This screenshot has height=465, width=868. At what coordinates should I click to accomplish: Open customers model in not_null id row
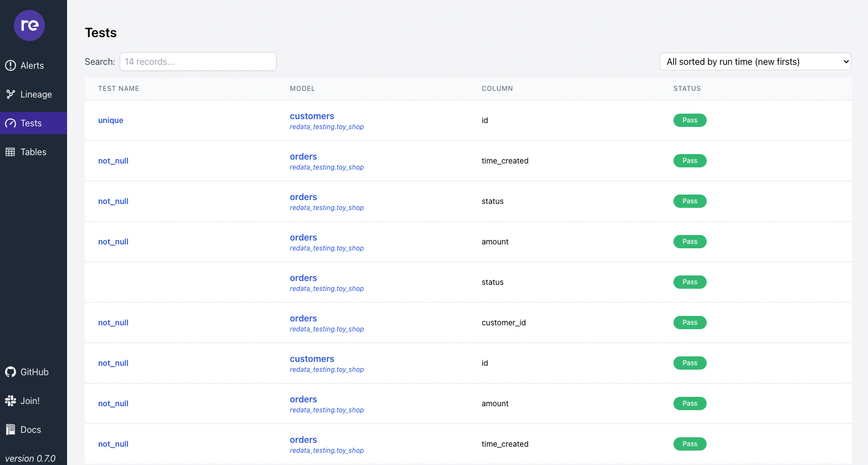pyautogui.click(x=312, y=359)
